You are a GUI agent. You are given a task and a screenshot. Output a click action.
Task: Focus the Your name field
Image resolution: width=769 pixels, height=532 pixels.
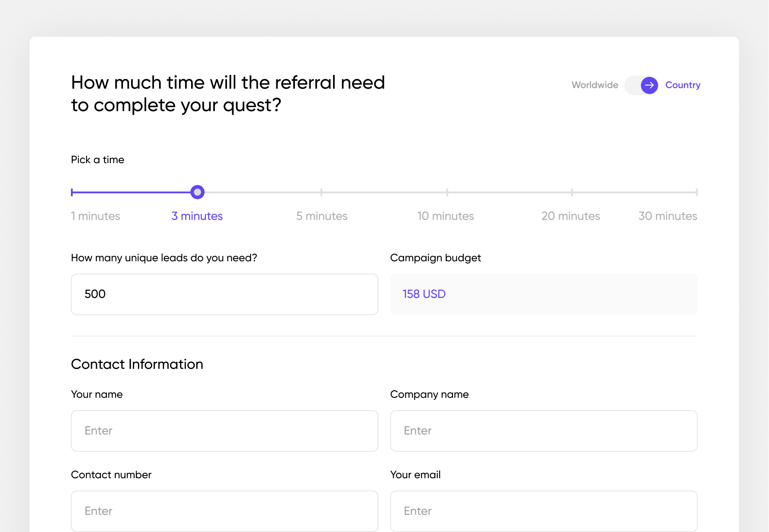click(224, 431)
